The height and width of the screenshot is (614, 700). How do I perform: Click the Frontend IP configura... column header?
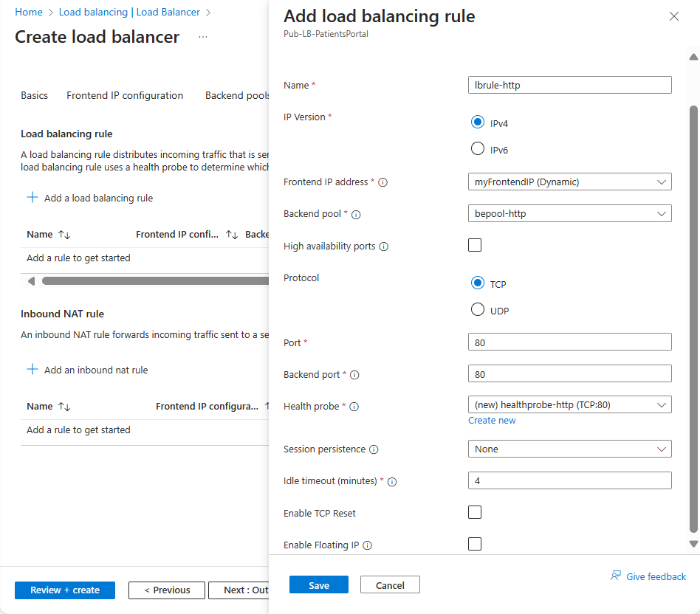207,406
